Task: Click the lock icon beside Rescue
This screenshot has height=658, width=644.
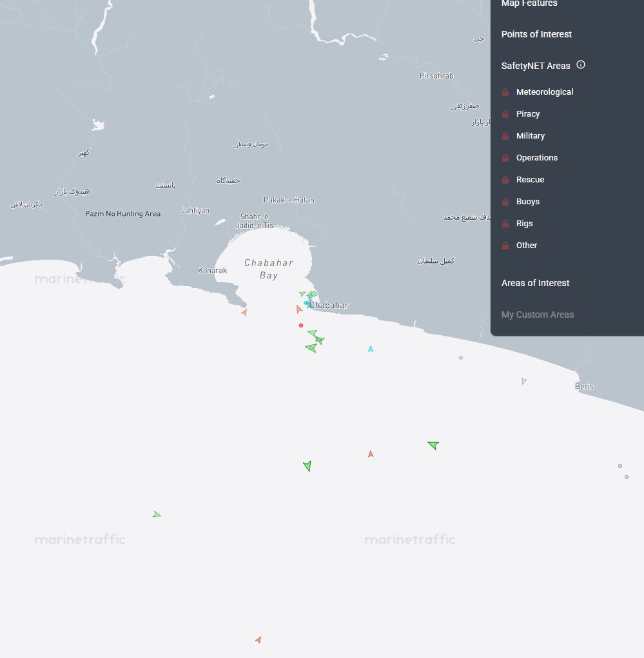Action: pos(505,180)
